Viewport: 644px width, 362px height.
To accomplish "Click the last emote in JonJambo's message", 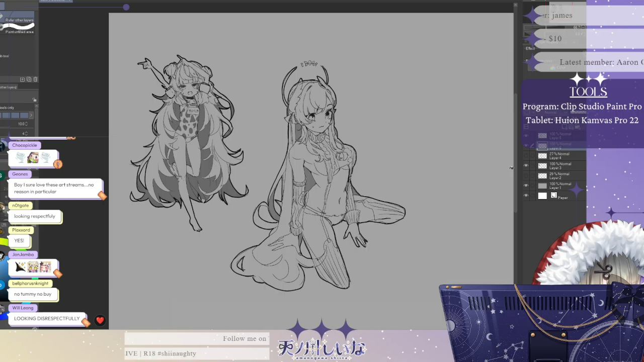I will pos(45,267).
